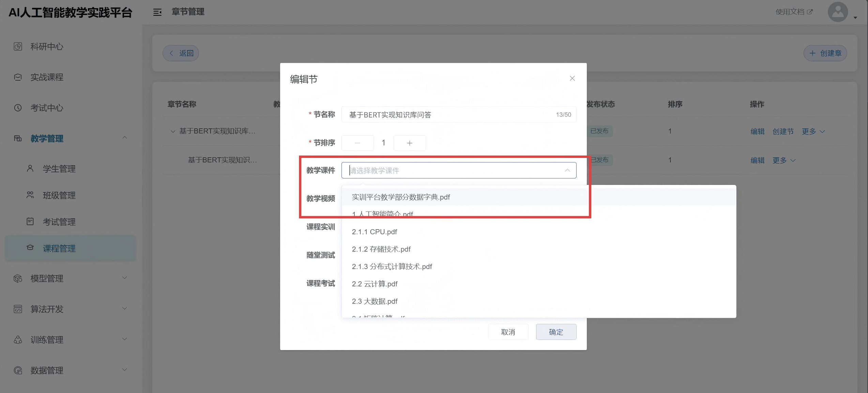Click the 取消 button
868x393 pixels.
[508, 332]
